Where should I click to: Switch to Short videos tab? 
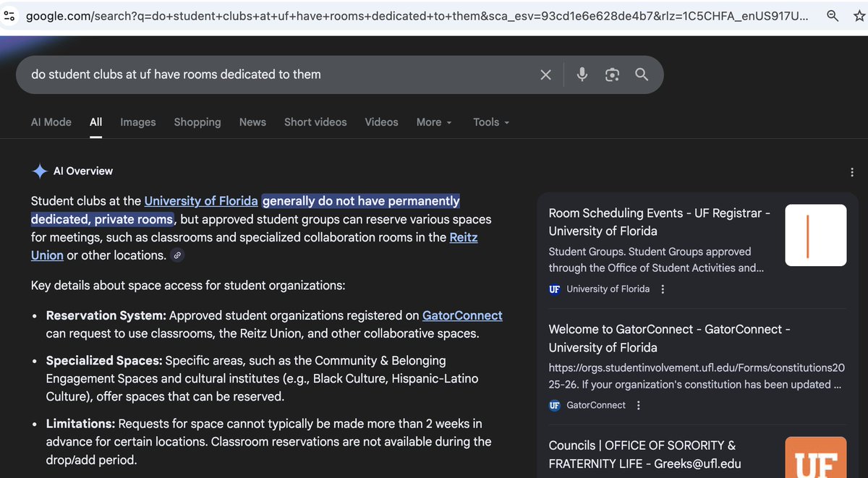pyautogui.click(x=315, y=122)
